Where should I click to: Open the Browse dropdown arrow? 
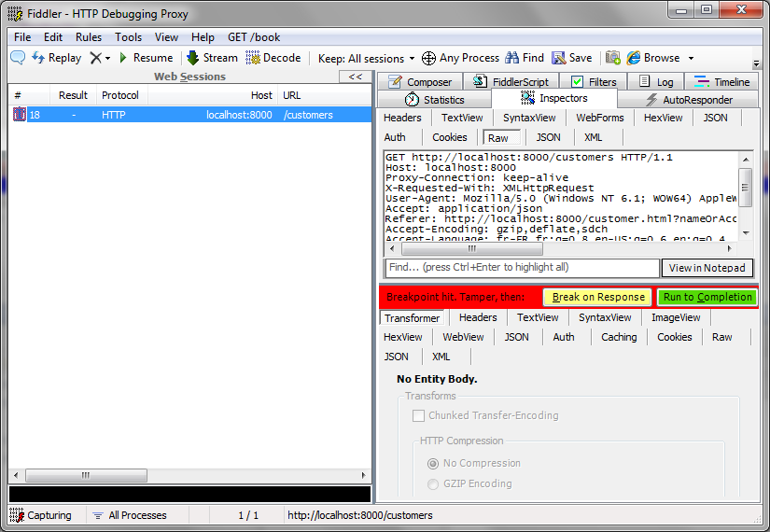(691, 58)
